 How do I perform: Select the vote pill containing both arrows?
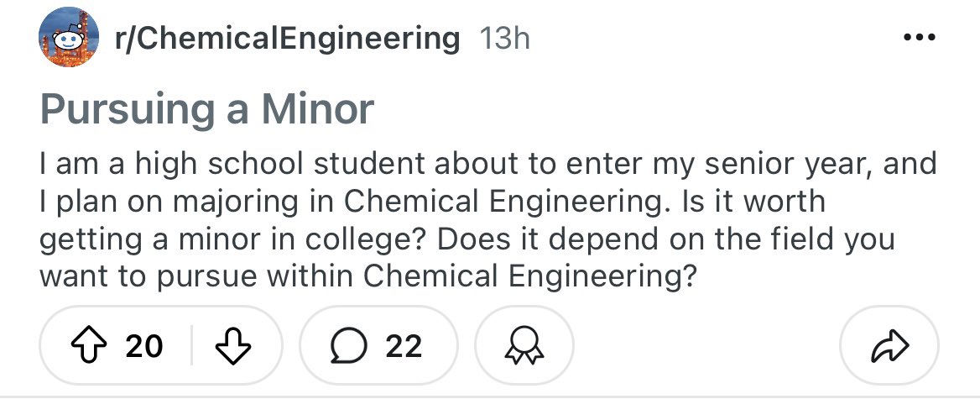pos(160,345)
